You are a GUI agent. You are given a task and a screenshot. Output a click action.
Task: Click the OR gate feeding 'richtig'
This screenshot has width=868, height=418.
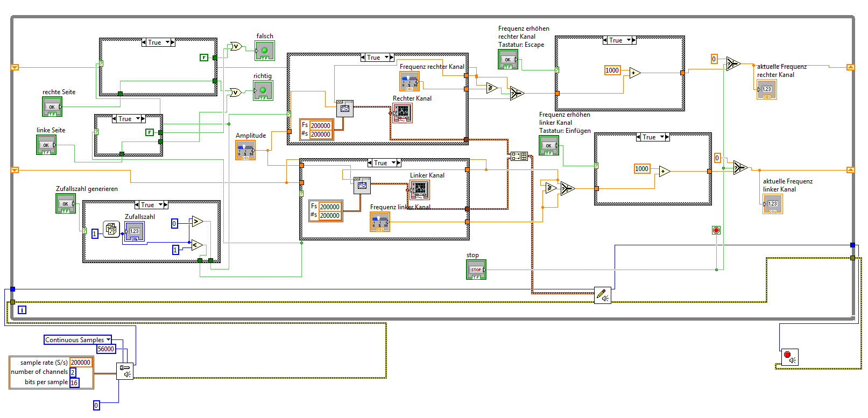[x=236, y=93]
